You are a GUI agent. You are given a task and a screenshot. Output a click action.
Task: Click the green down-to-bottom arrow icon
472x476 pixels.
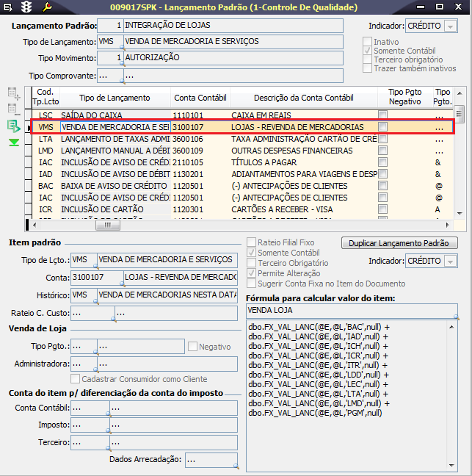coord(14,143)
